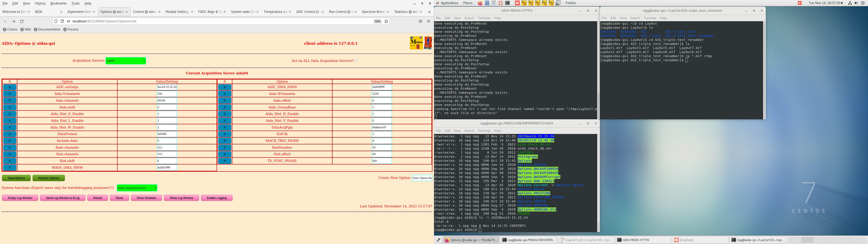
Task: Open volume control in system tray
Action: [x=856, y=3]
